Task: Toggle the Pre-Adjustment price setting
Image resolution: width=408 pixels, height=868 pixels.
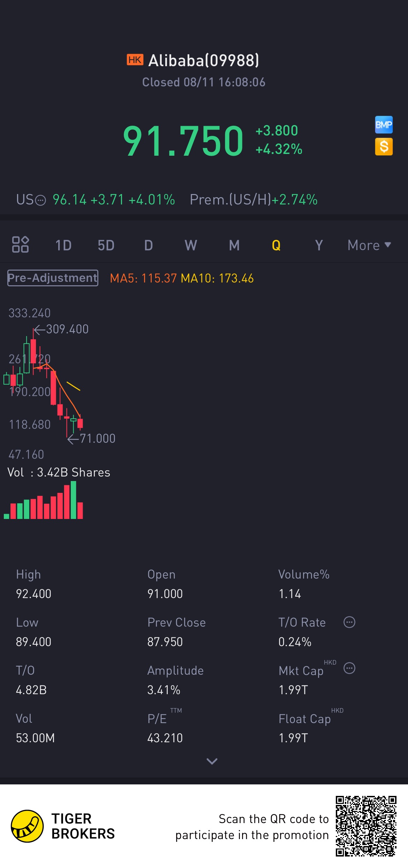Action: (53, 278)
